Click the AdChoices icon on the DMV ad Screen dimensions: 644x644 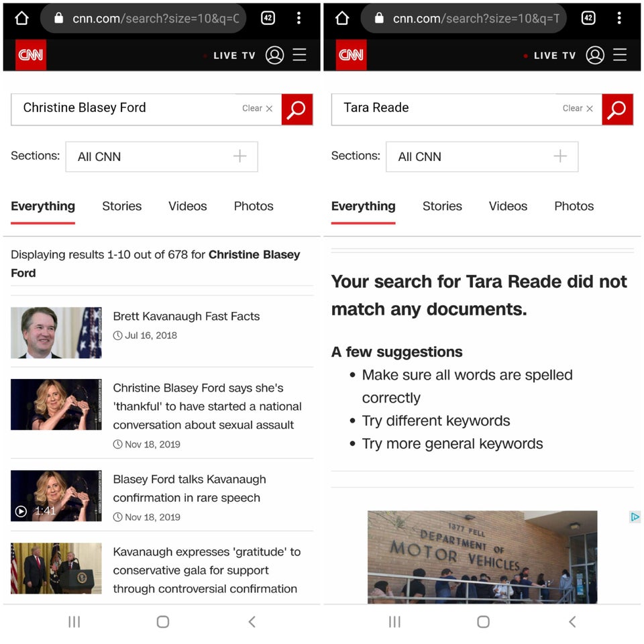click(x=635, y=517)
